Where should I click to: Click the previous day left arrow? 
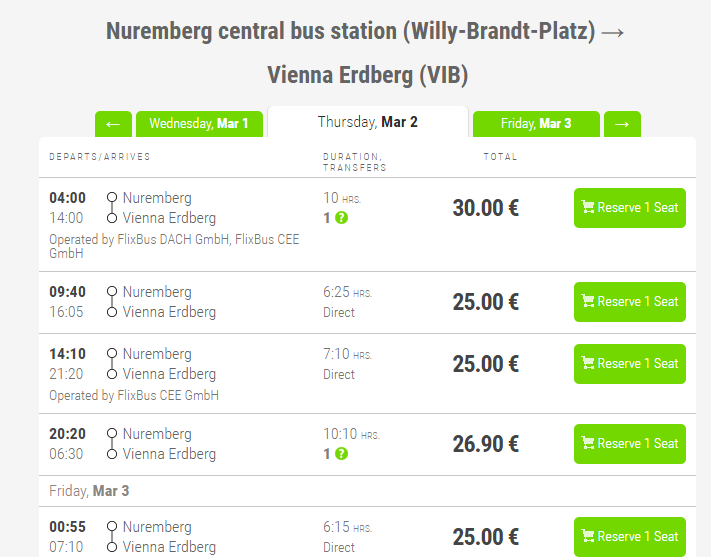pos(113,124)
